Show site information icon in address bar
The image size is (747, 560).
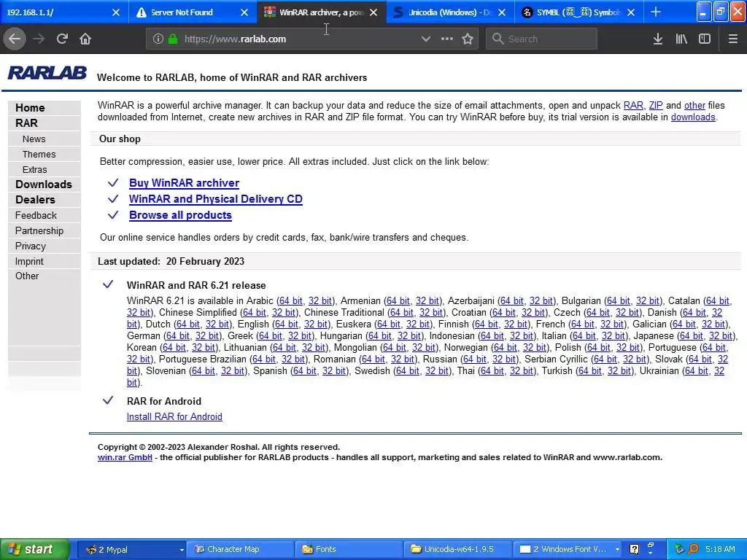click(158, 39)
